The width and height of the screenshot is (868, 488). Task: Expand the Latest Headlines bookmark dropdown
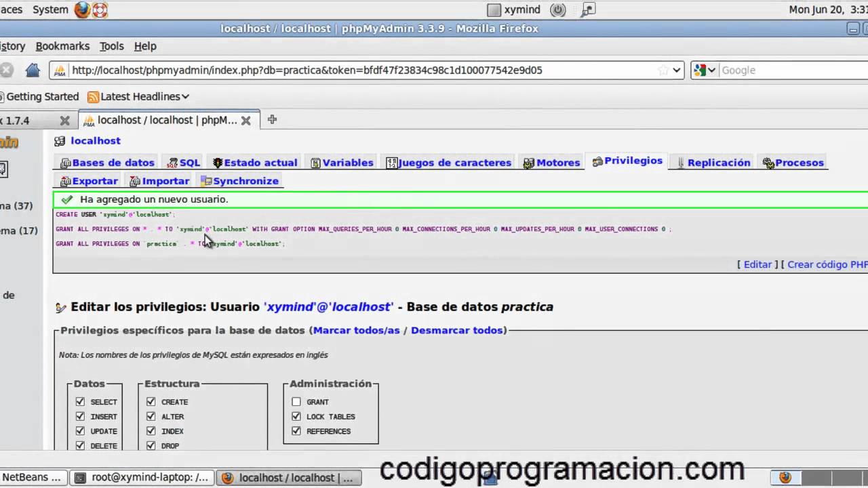coord(185,97)
